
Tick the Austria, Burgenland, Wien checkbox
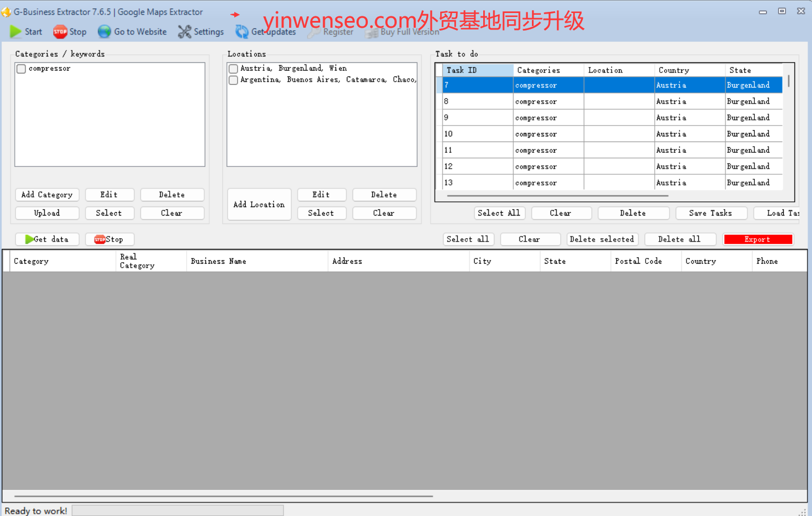pos(233,69)
